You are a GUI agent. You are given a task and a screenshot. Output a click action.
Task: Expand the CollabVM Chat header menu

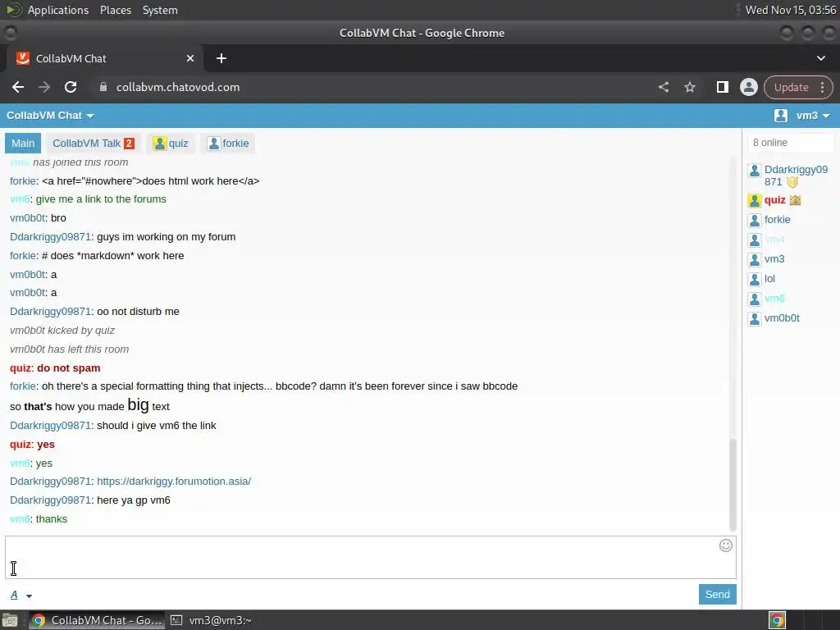[x=50, y=116]
